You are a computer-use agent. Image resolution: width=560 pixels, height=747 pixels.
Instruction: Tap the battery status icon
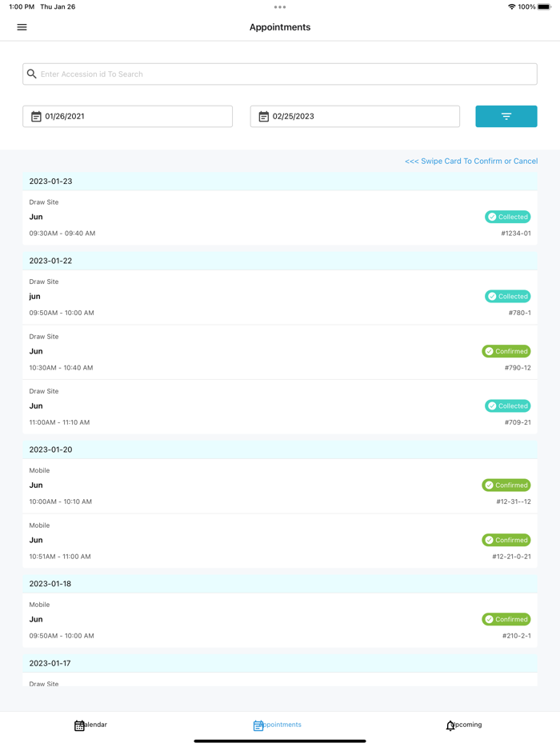[x=544, y=6]
